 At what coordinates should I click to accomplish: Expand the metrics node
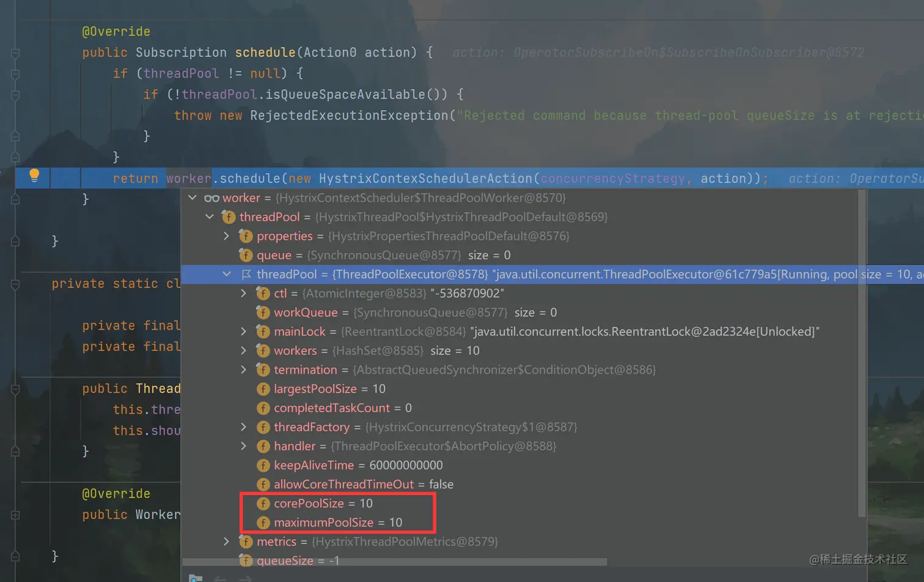227,542
